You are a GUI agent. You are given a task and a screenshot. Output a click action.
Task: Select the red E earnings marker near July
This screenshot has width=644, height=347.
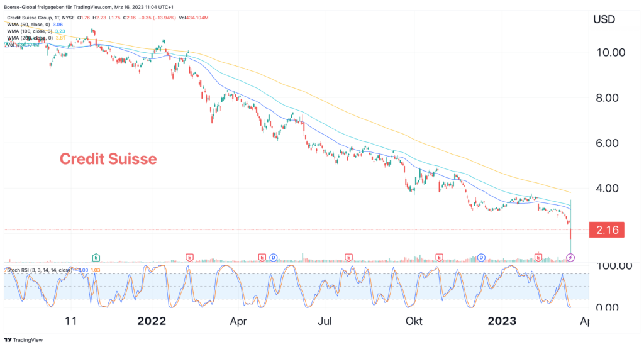pos(348,257)
